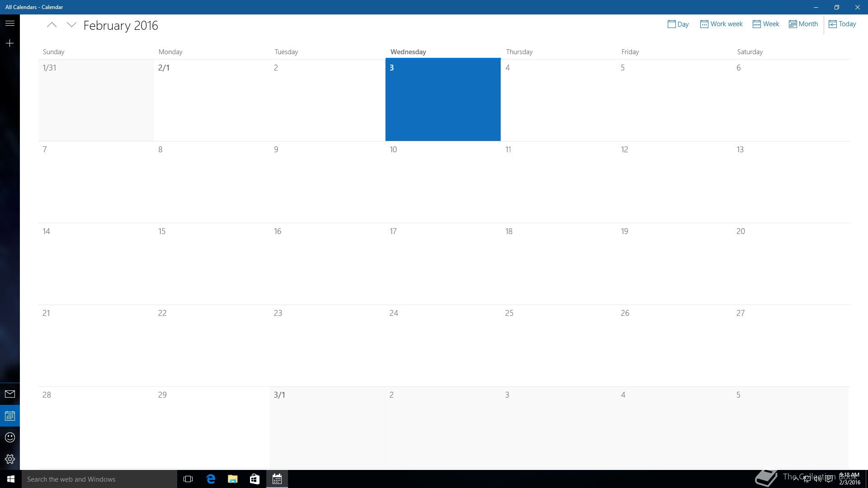Open the hamburger navigation menu
The image size is (868, 488).
[9, 23]
